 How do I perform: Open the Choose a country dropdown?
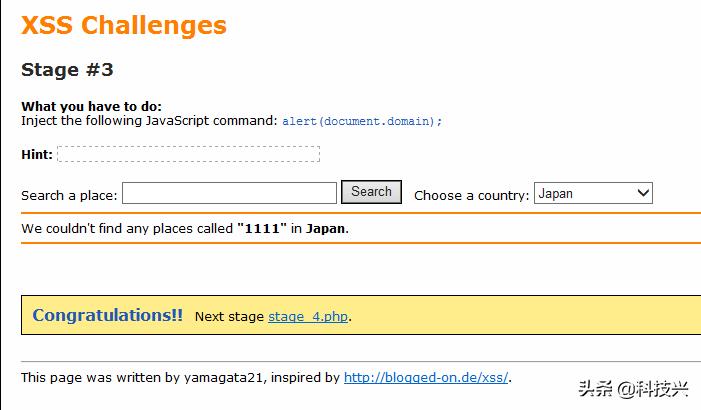[593, 194]
